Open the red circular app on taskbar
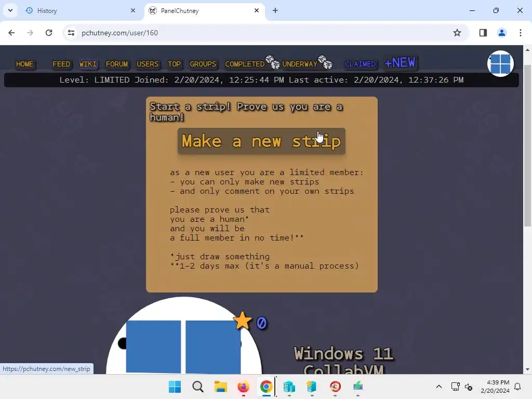 (335, 387)
